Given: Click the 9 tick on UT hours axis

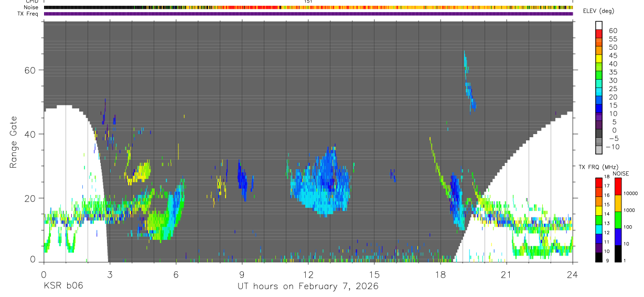Looking at the screenshot, I should 242,274.
